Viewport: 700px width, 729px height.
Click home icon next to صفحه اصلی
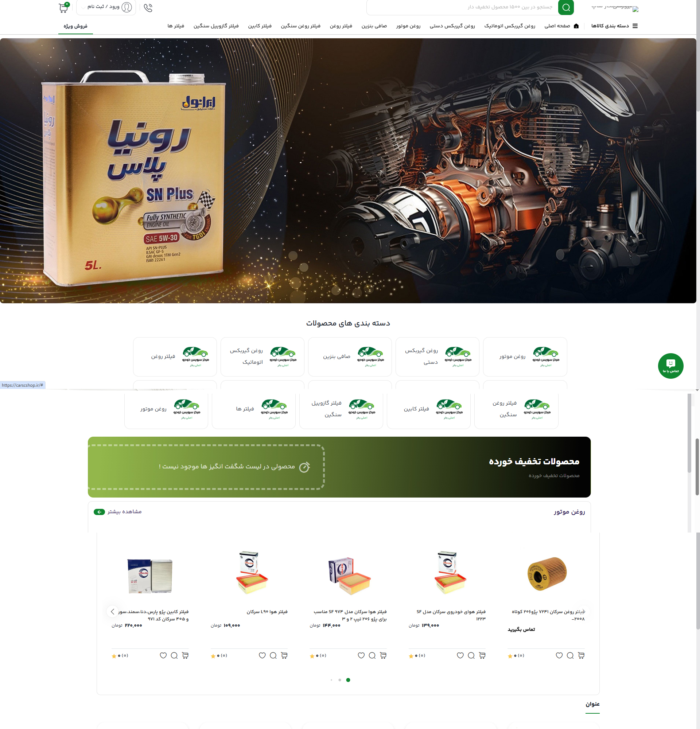click(x=576, y=26)
